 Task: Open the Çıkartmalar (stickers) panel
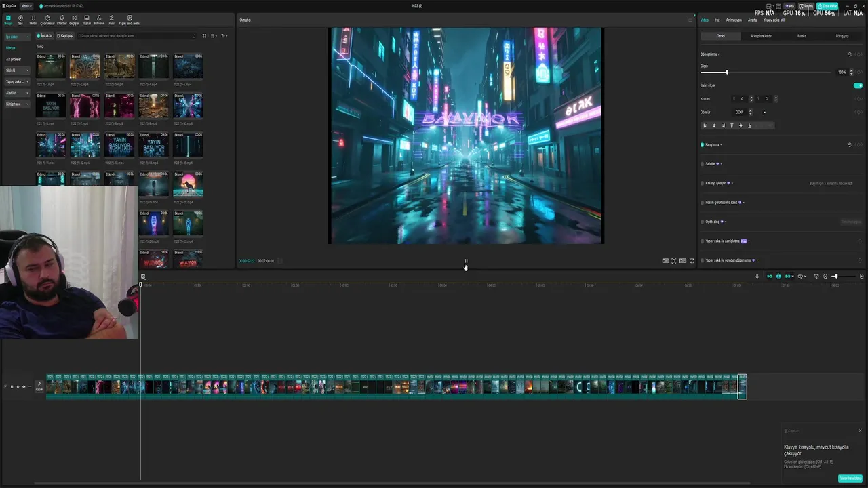click(x=47, y=20)
